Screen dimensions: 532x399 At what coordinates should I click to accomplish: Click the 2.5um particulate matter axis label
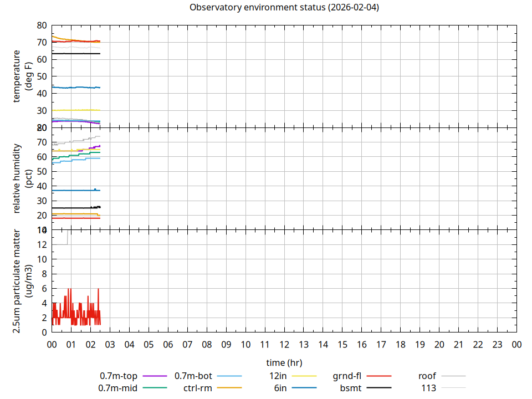click(x=22, y=281)
